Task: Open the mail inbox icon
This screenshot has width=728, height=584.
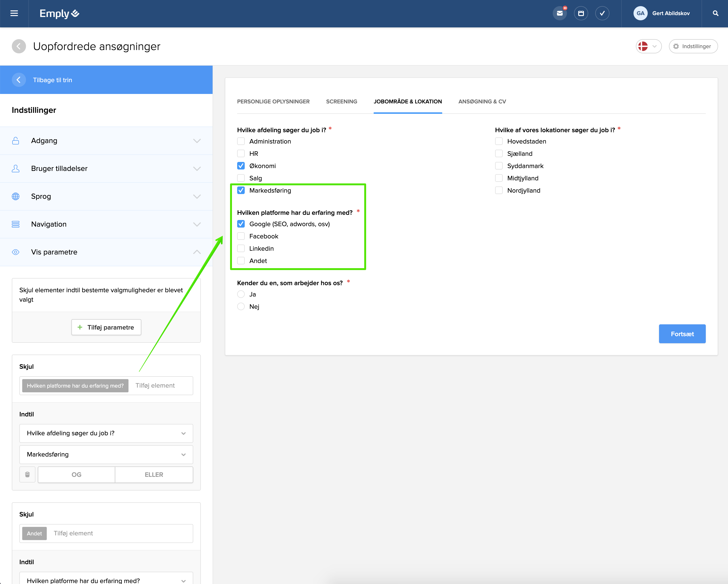Action: point(560,13)
